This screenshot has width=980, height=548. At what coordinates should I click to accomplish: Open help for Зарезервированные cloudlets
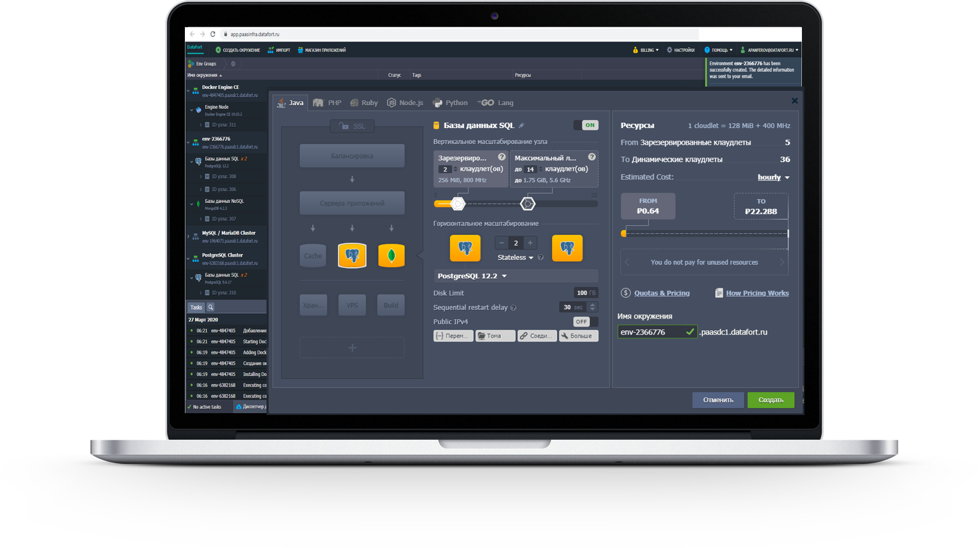[501, 157]
